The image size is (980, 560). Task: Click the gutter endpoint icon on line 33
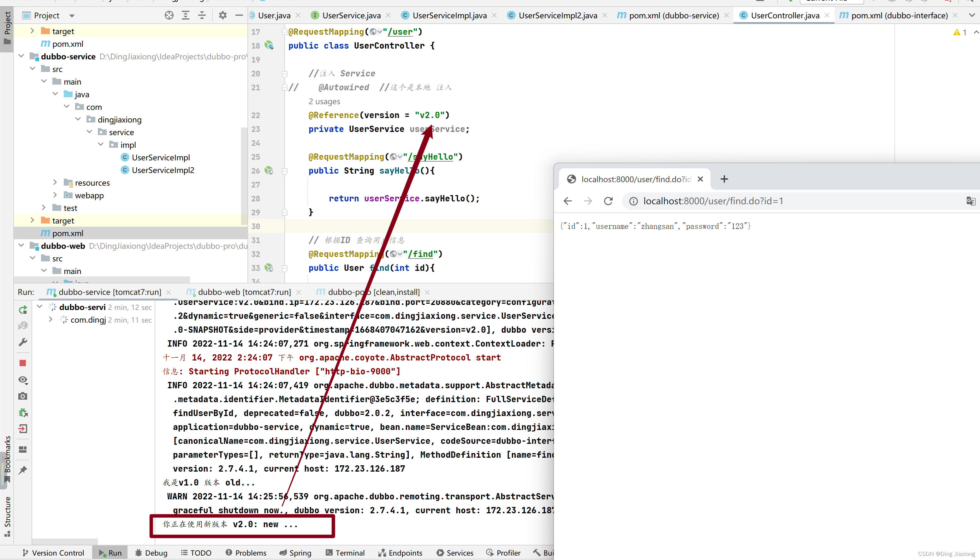coord(269,268)
